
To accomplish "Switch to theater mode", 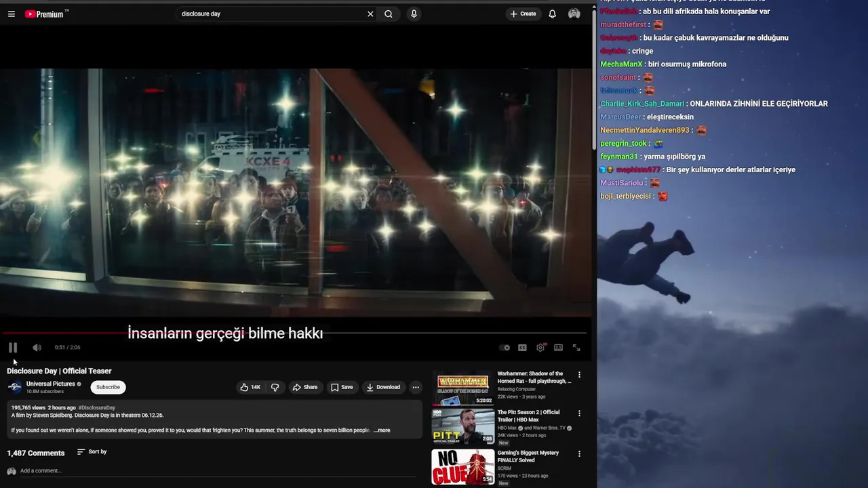I will coord(558,348).
